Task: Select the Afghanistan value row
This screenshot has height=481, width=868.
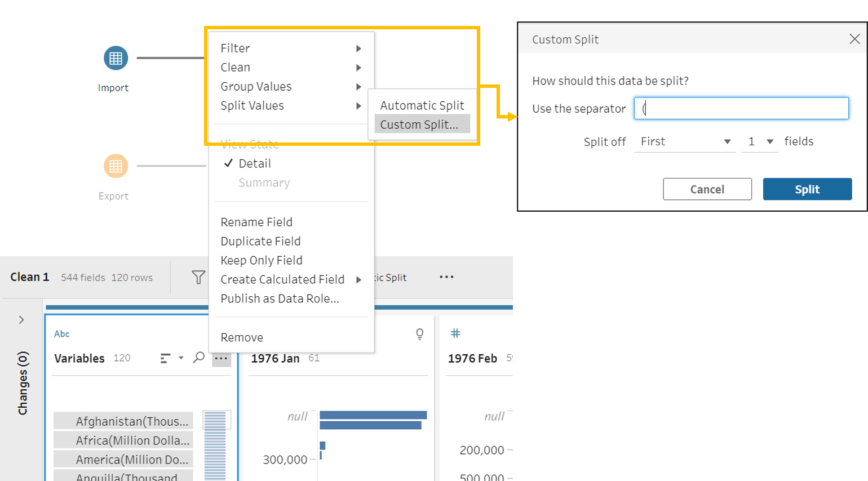Action: click(124, 421)
